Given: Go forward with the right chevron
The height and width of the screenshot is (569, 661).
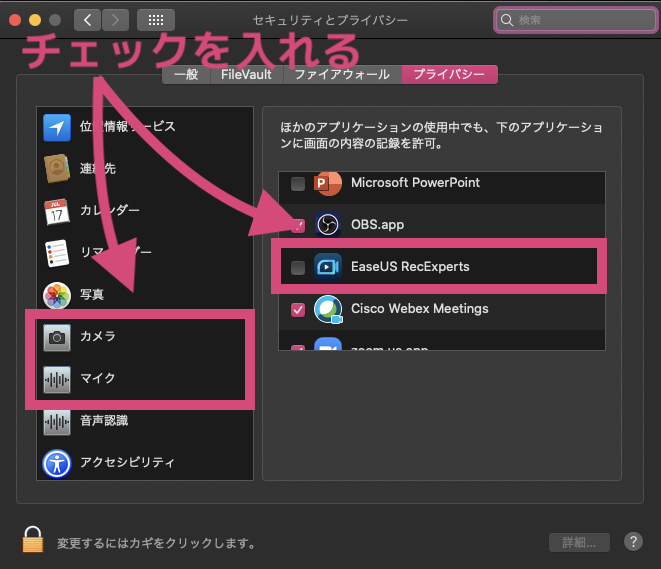Looking at the screenshot, I should click(115, 20).
